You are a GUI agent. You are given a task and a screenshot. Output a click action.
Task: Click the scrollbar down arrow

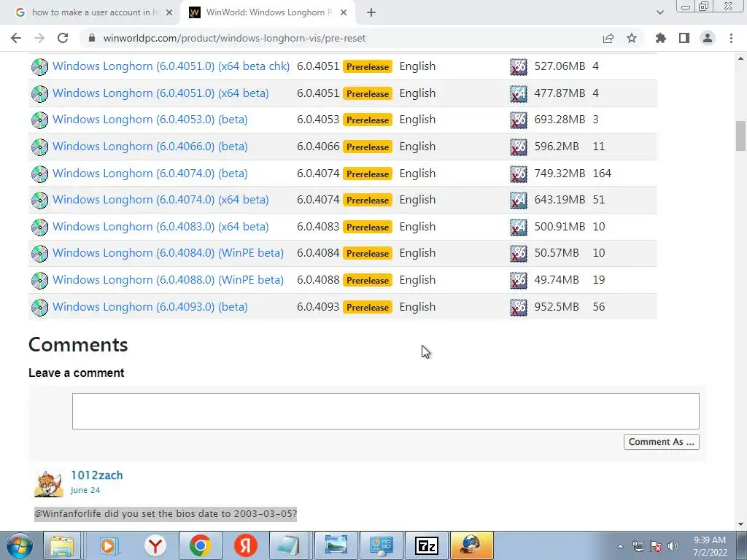740,524
